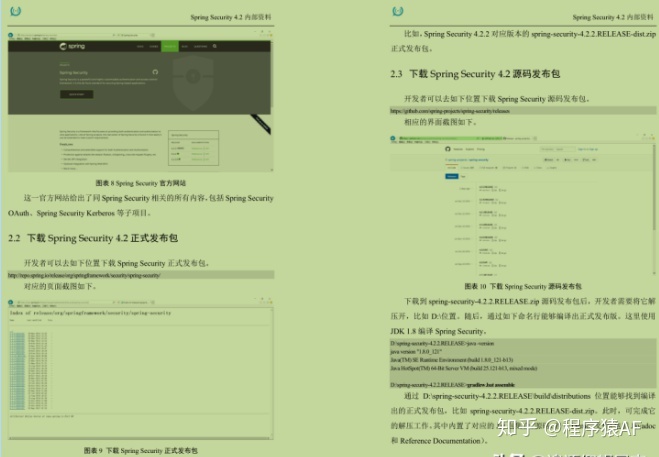This screenshot has height=457, width=659.
Task: Click browser icon atop the GitHub releases screenshot
Action: tap(393, 138)
